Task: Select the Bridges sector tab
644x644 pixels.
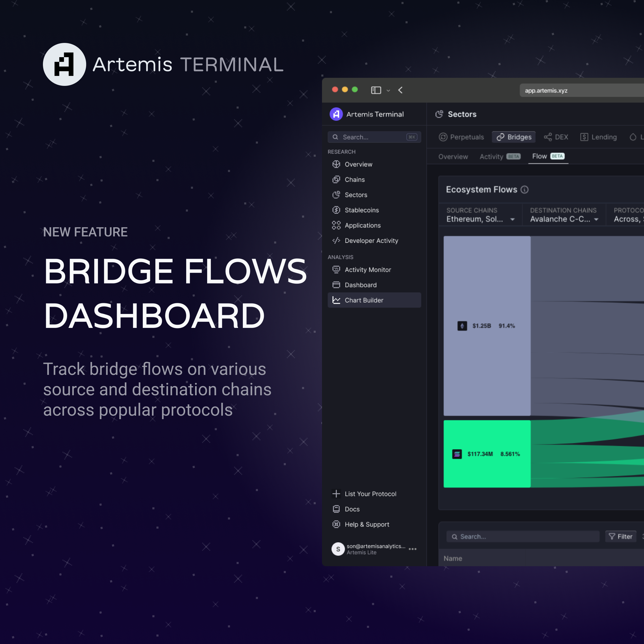Action: pos(514,137)
